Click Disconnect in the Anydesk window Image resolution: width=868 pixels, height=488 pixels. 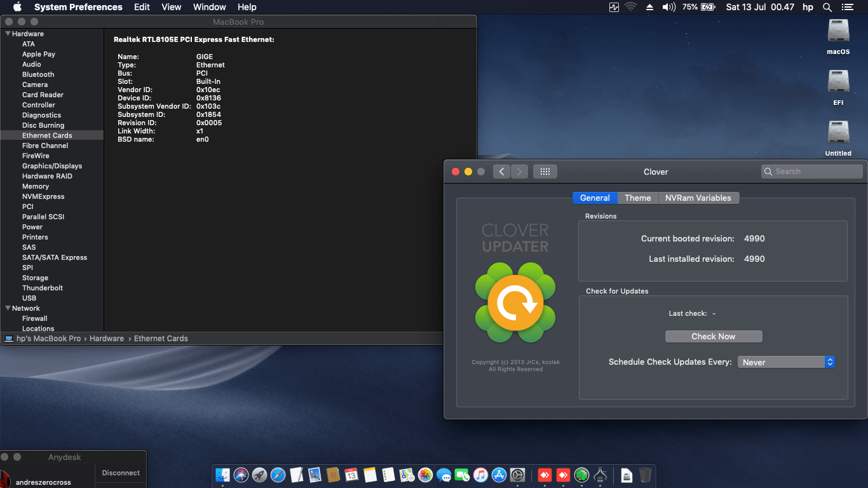pyautogui.click(x=121, y=473)
